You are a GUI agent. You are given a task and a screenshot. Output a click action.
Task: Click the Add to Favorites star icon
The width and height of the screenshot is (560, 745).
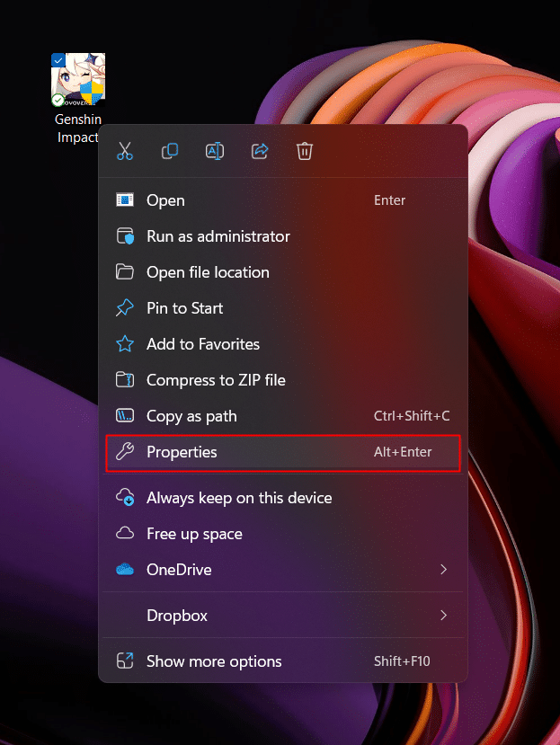tap(125, 343)
